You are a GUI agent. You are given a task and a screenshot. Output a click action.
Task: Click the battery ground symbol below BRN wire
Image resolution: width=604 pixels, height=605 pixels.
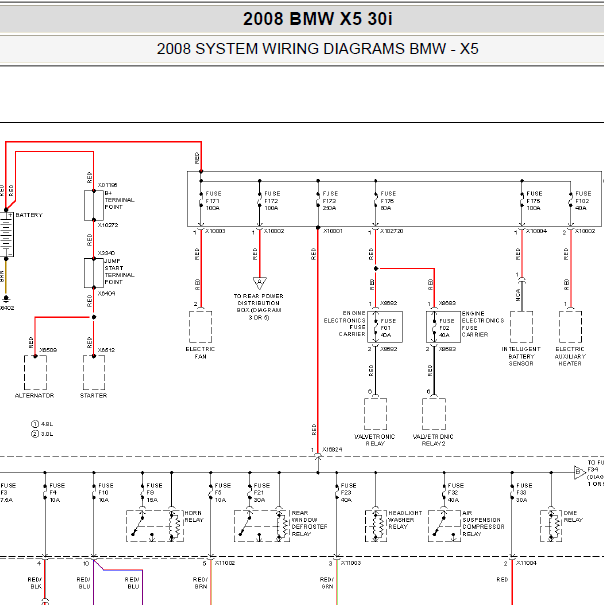(x=6, y=299)
